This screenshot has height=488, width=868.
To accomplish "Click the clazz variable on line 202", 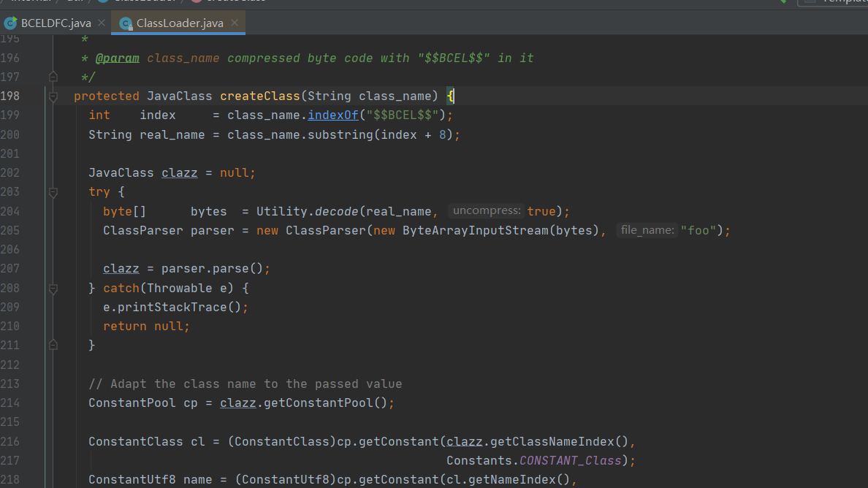I will click(x=179, y=173).
